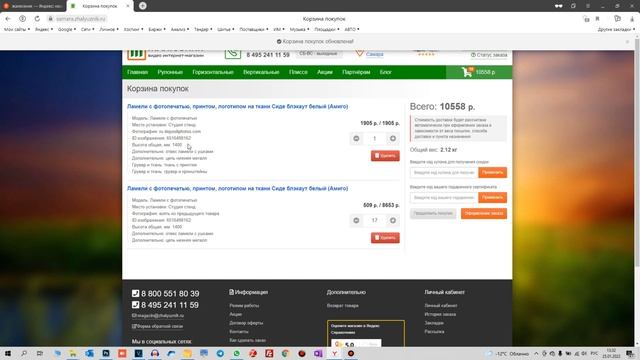Open the first product title link in cart
Image resolution: width=640 pixels, height=360 pixels.
click(238, 107)
